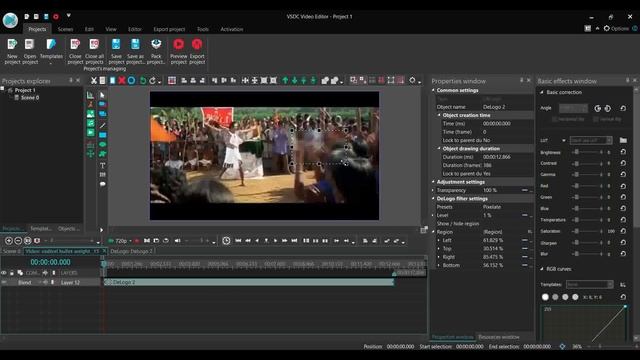Adjust the Contrast slider handle

(x=576, y=163)
